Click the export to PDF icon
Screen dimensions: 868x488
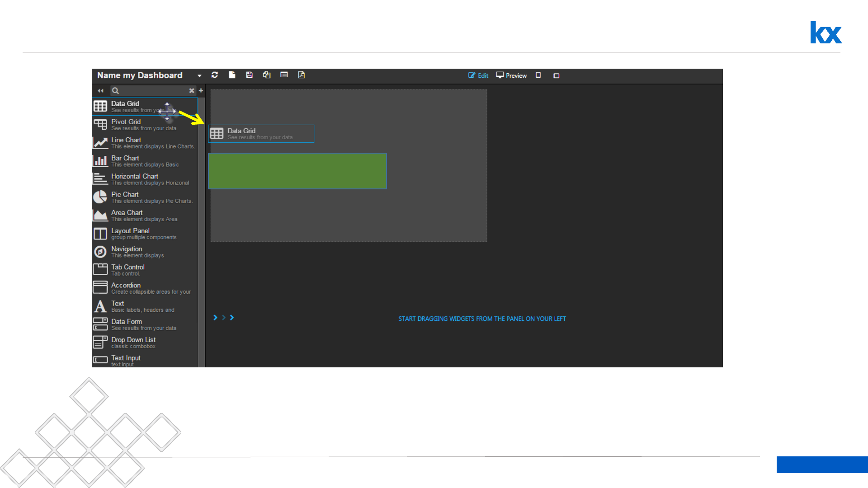pyautogui.click(x=302, y=75)
